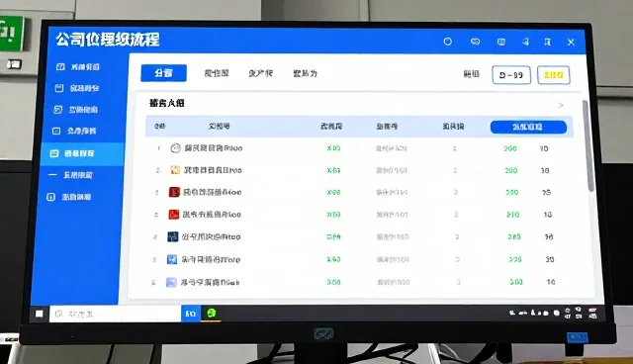
Task: Click the bookmark pin icon in title bar
Action: [547, 42]
